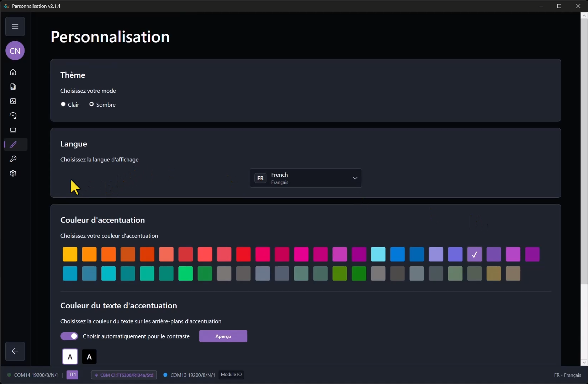Image resolution: width=588 pixels, height=384 pixels.
Task: Pick the turquoise swatch in second row
Action: [108, 273]
